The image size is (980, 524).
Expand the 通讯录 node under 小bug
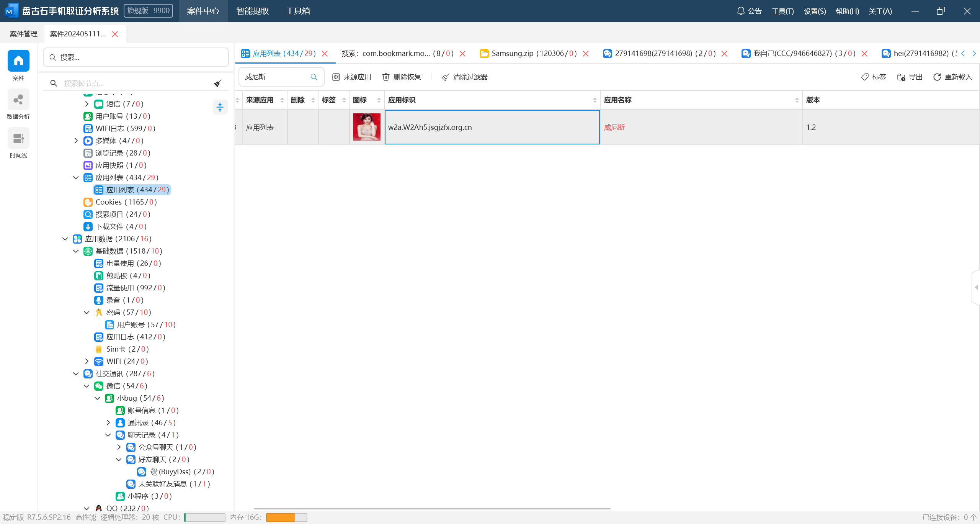pyautogui.click(x=108, y=422)
